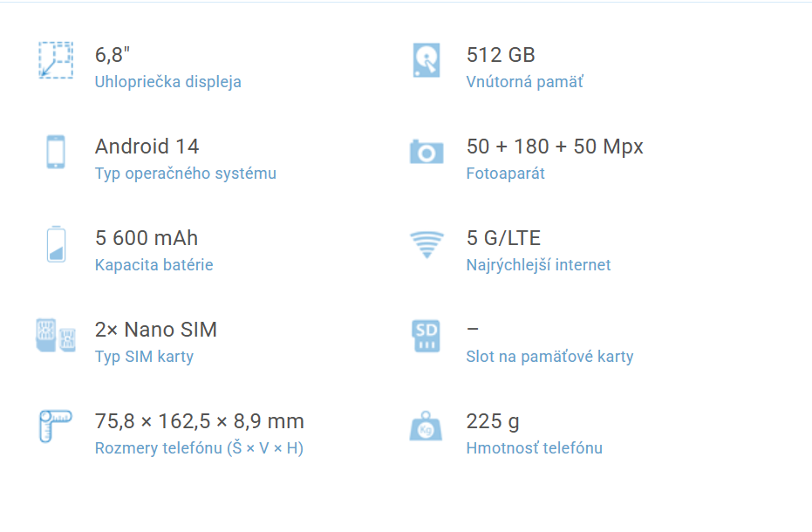Click the camera icon
This screenshot has width=812, height=532.
coord(426,152)
